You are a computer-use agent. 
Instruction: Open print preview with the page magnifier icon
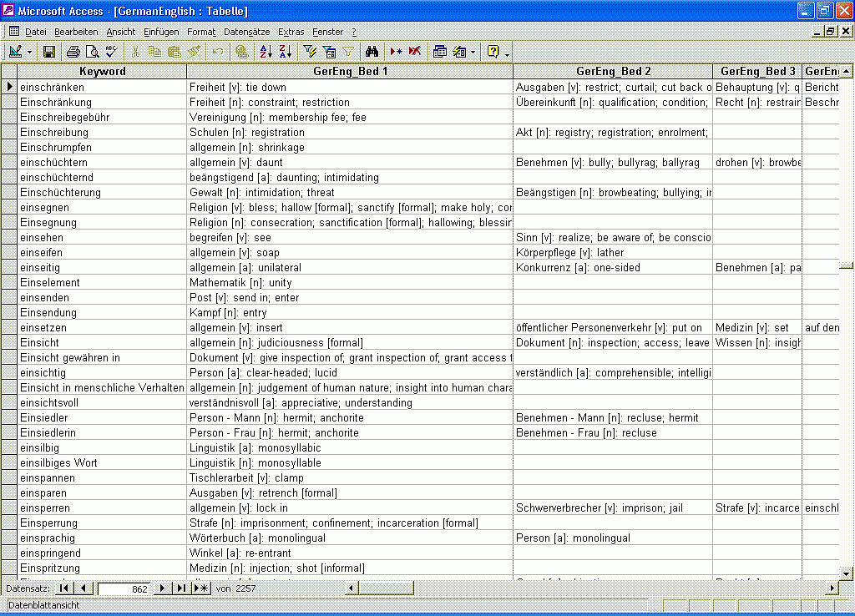[92, 52]
